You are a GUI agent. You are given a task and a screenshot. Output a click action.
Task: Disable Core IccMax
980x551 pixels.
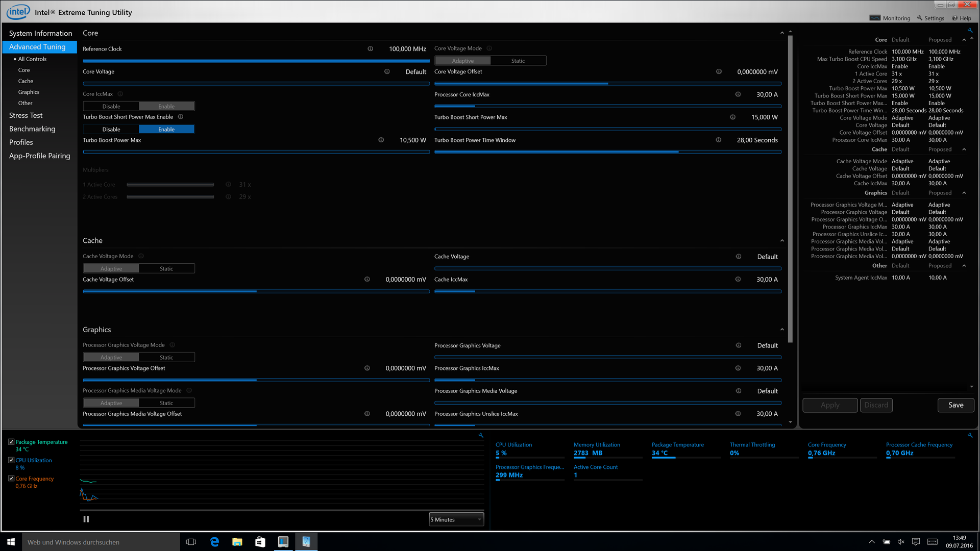[111, 106]
